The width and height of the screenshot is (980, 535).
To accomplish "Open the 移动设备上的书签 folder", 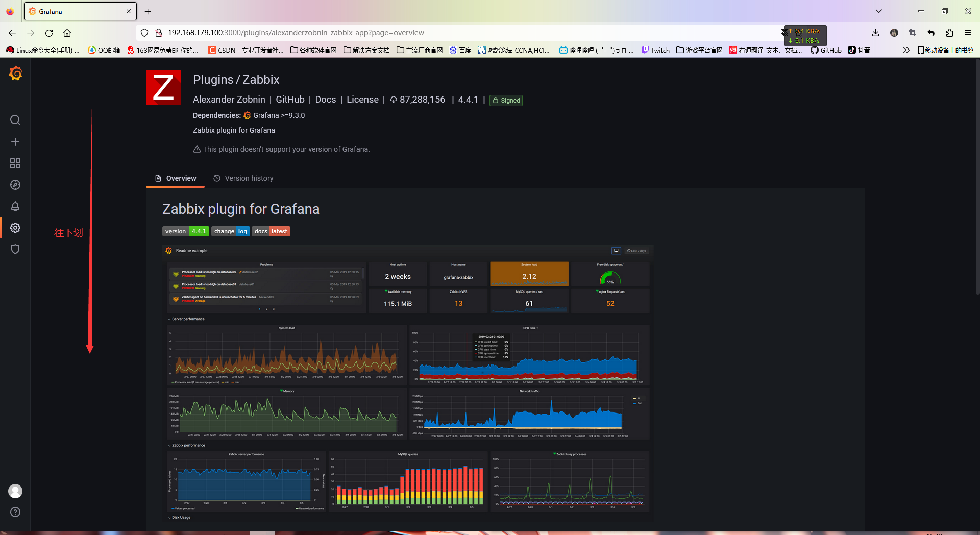I will [946, 50].
